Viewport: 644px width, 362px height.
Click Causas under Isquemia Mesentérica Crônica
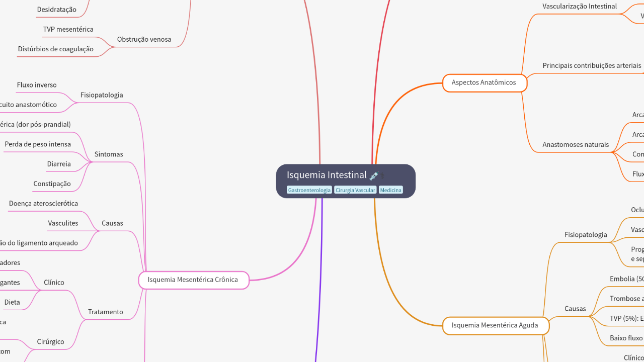tap(112, 223)
